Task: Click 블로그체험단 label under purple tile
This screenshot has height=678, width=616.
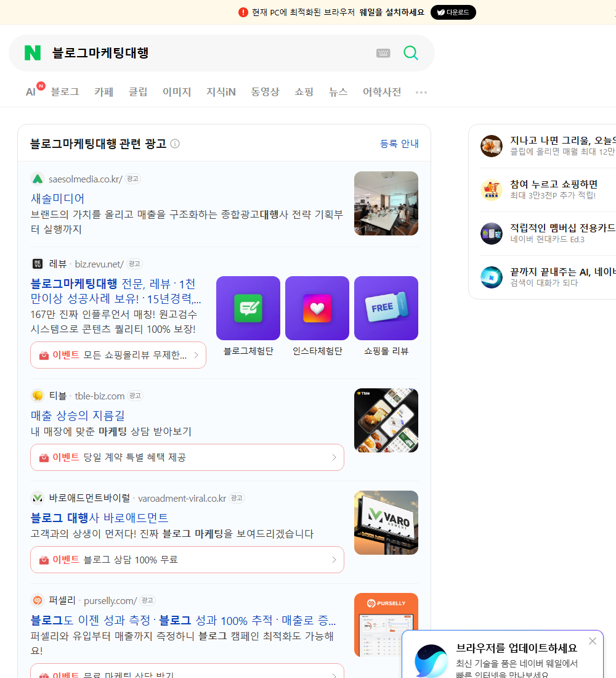Action: tap(248, 351)
